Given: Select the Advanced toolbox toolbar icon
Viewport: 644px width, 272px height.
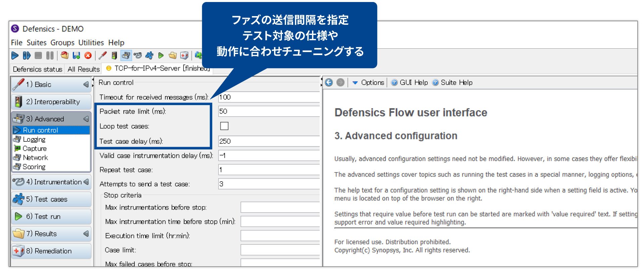Looking at the screenshot, I should click(126, 55).
